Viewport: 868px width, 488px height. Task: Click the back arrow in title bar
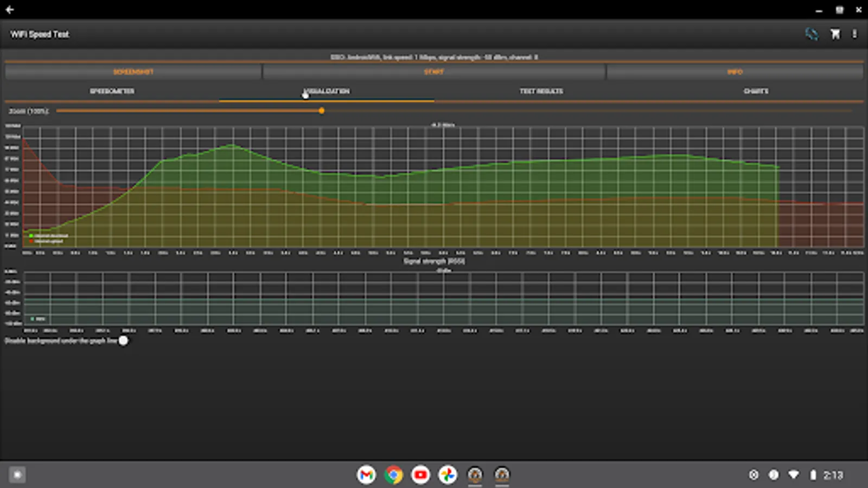click(x=9, y=10)
